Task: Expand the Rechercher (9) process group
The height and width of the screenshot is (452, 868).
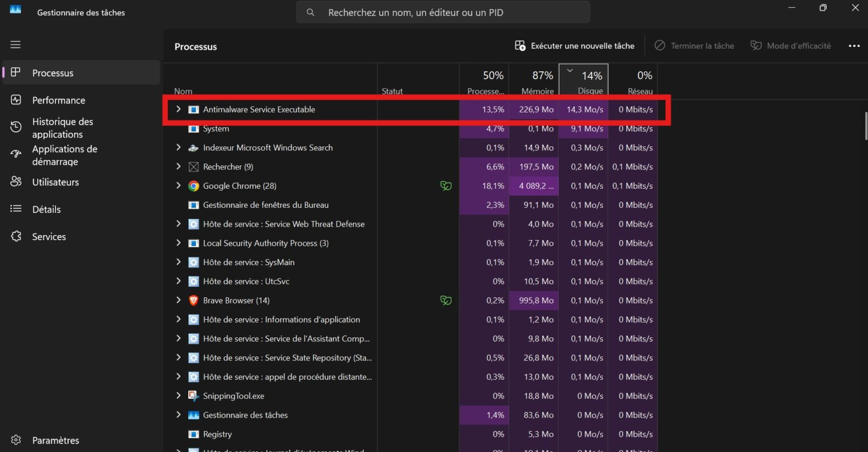Action: pyautogui.click(x=179, y=167)
